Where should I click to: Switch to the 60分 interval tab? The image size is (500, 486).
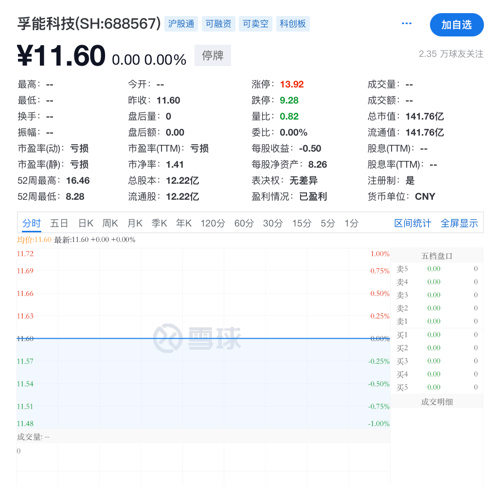244,223
